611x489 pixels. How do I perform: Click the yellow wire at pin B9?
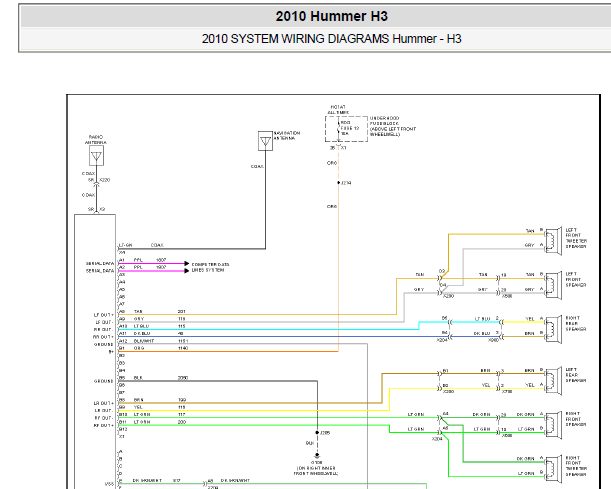253,410
